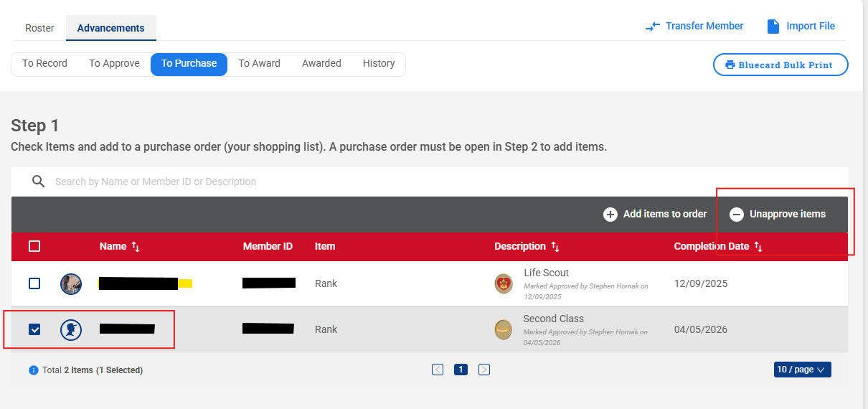Click the Second Class rank badge icon
Viewport: 868px width, 409px height.
point(504,329)
